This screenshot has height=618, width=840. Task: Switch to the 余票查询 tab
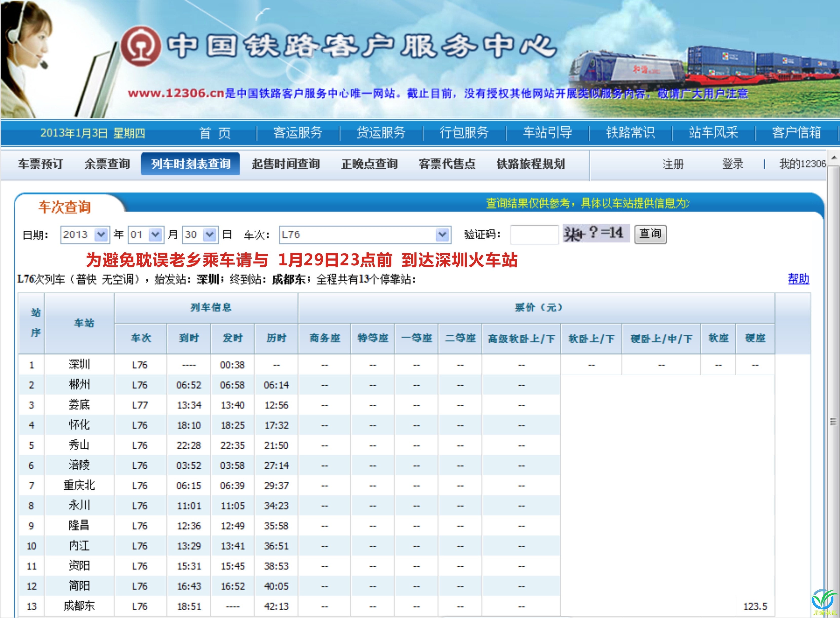click(x=107, y=164)
